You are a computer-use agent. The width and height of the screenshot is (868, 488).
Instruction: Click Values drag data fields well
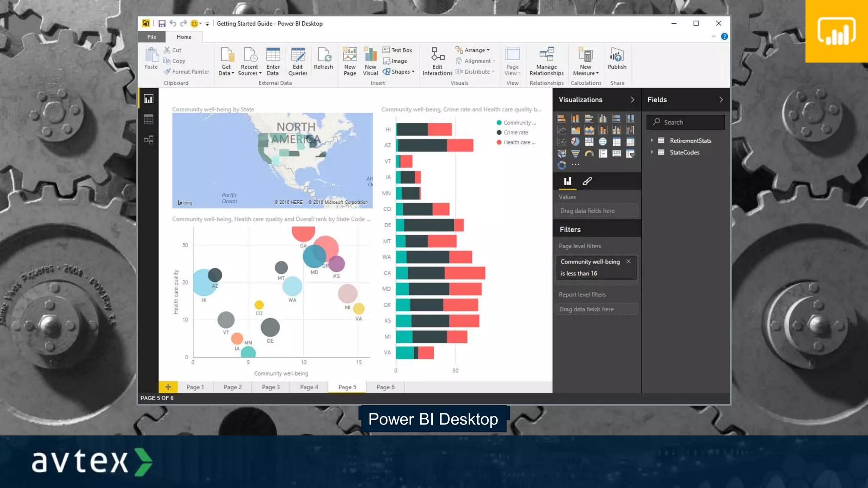point(597,211)
